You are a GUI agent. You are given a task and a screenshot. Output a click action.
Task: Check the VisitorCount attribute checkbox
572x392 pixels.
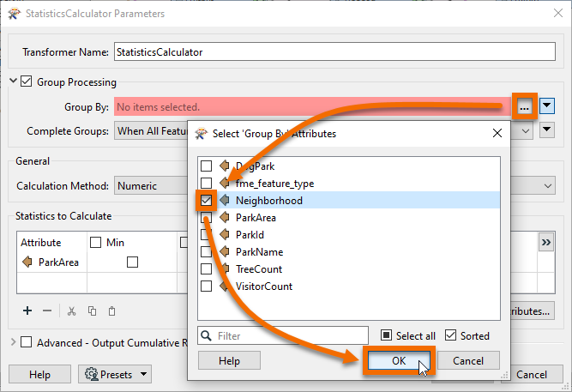click(x=206, y=286)
